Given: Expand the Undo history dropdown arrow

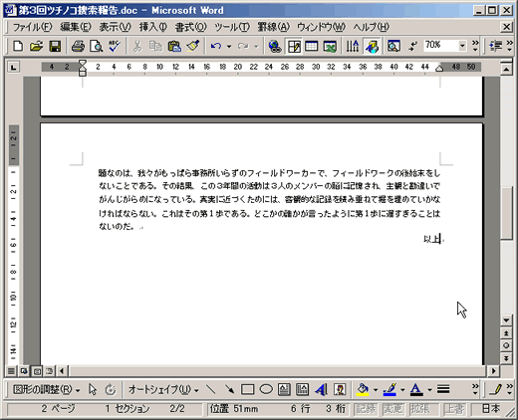Looking at the screenshot, I should pyautogui.click(x=229, y=47).
